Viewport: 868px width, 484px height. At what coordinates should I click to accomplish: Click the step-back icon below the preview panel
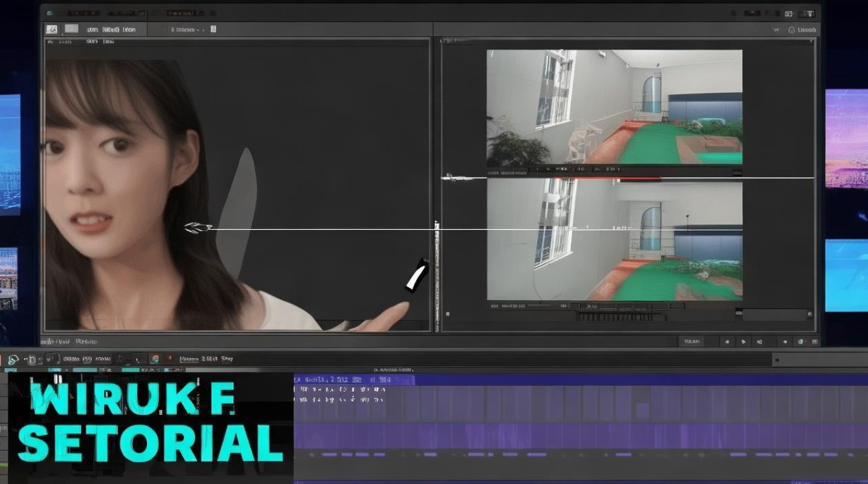tap(727, 342)
